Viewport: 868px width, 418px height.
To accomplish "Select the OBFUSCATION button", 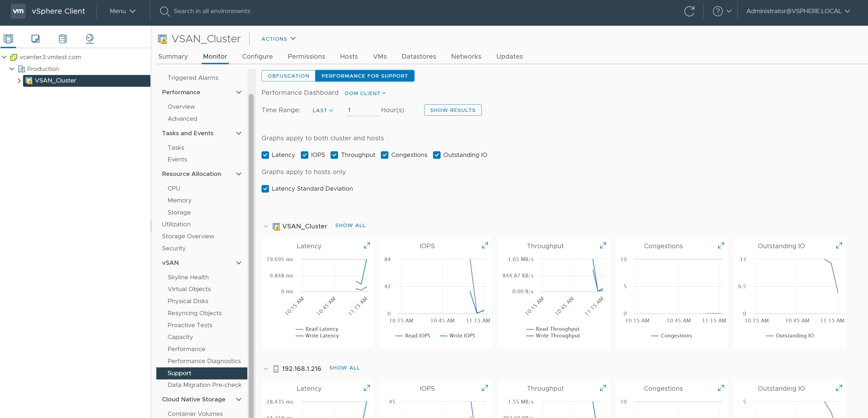I will click(x=289, y=76).
